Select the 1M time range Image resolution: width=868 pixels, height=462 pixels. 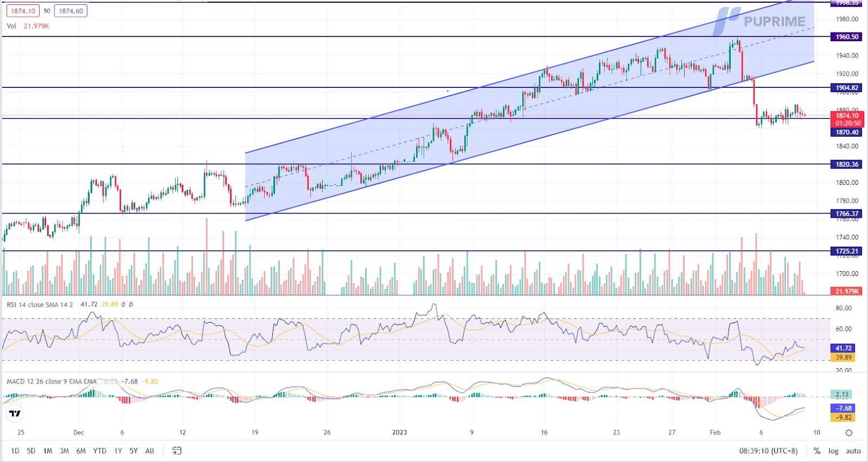pos(48,451)
